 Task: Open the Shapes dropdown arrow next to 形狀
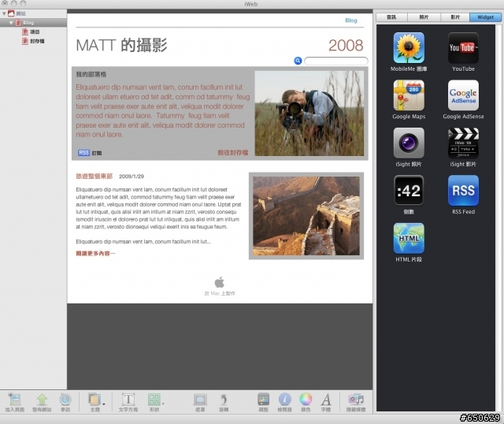(x=163, y=404)
